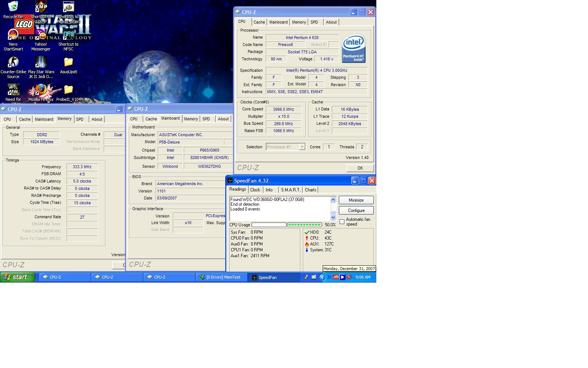Viewport: 588px width, 368px height.
Task: Click the Intel Pentium 4 HT logo
Action: tap(354, 49)
